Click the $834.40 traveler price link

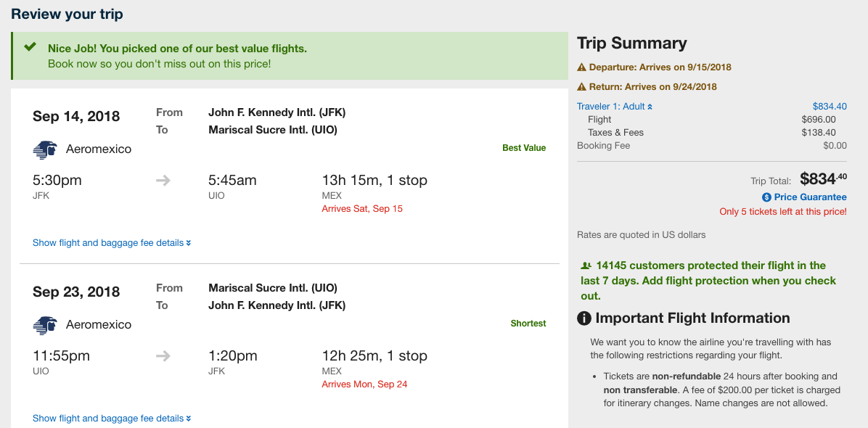click(830, 107)
